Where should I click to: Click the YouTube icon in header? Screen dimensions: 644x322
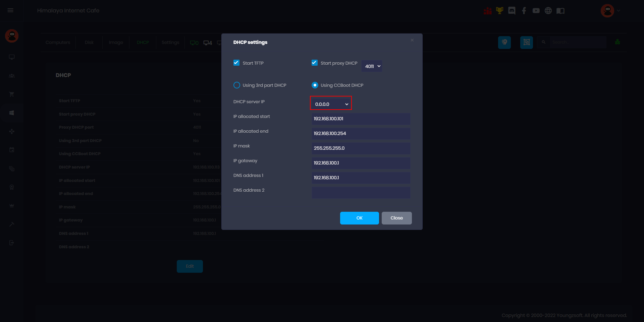click(x=536, y=11)
